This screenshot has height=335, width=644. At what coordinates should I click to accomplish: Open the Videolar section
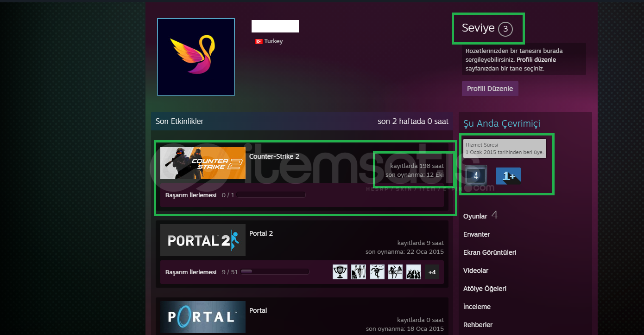click(476, 271)
